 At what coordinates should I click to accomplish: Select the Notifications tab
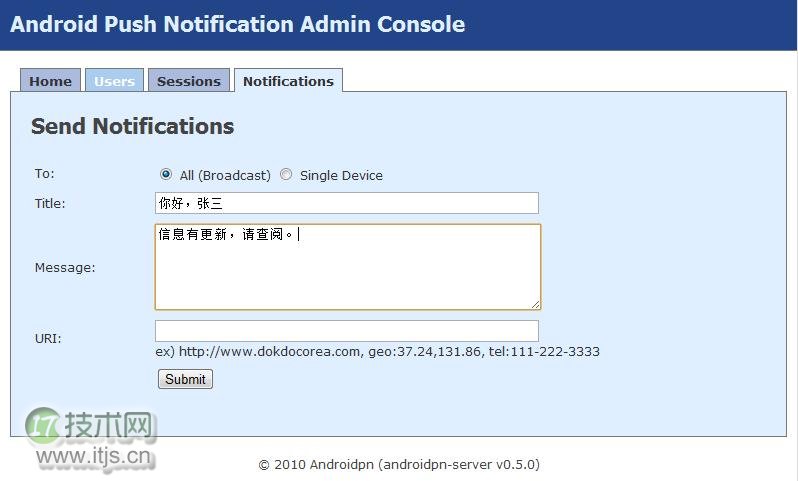(x=288, y=80)
